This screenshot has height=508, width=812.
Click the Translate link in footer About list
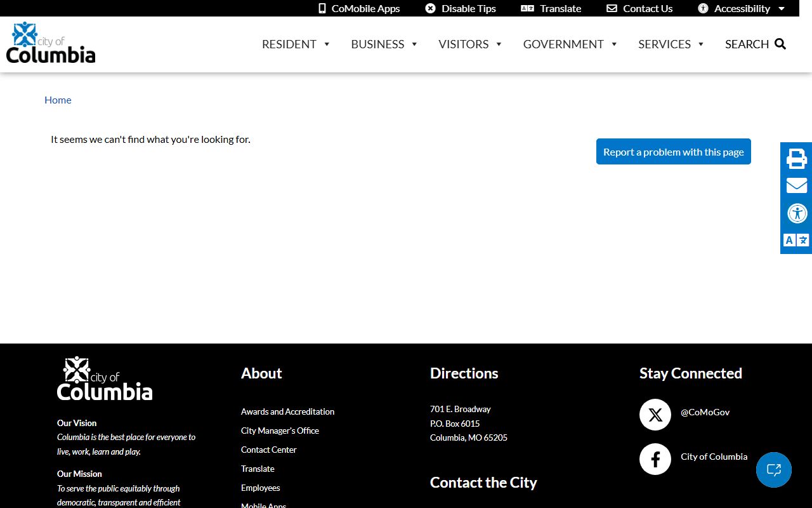click(x=258, y=469)
